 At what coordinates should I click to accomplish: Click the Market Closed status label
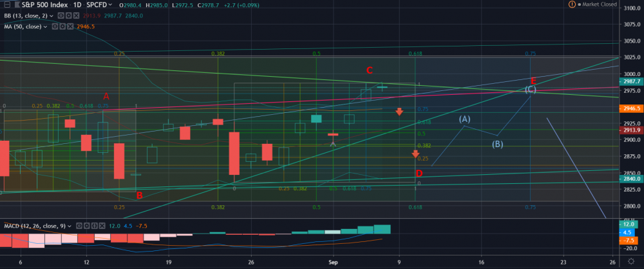[600, 5]
